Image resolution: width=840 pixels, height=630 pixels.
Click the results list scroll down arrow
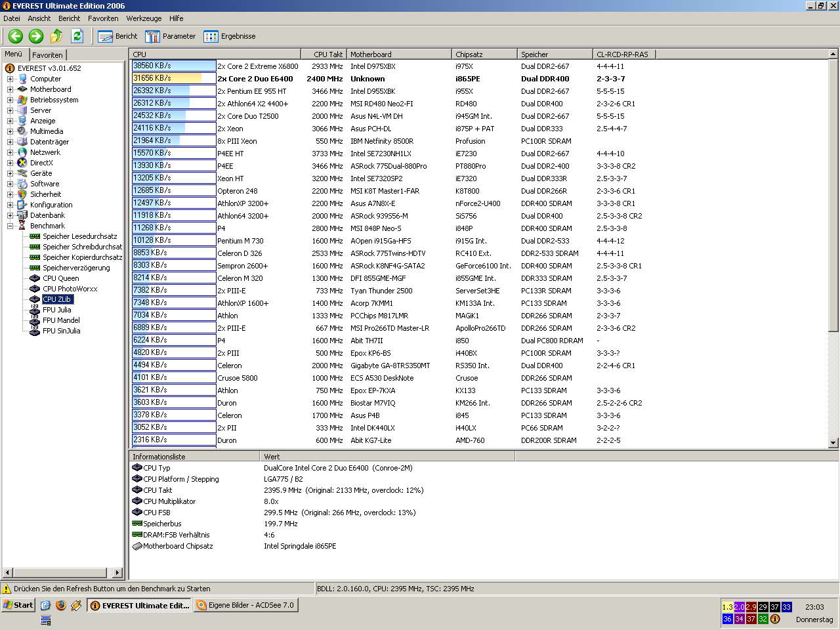[x=833, y=443]
